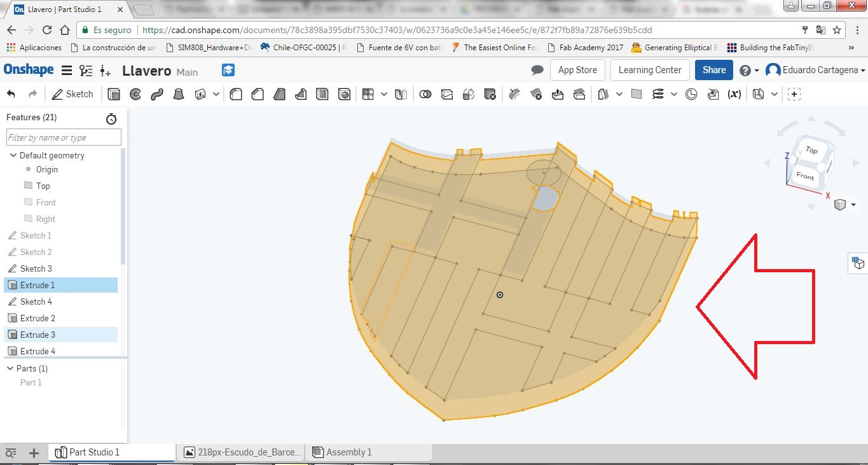This screenshot has height=465, width=868.
Task: Select the Rib tool
Action: tap(301, 94)
